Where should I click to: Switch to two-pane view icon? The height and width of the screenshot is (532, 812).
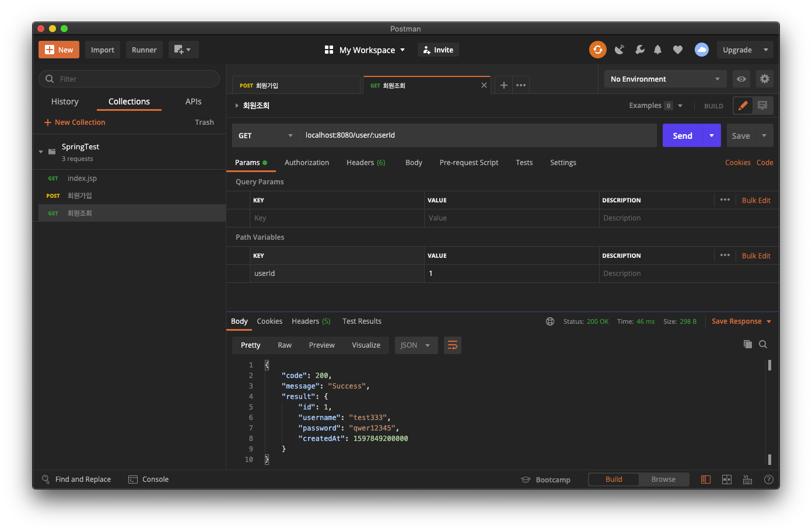pos(727,480)
